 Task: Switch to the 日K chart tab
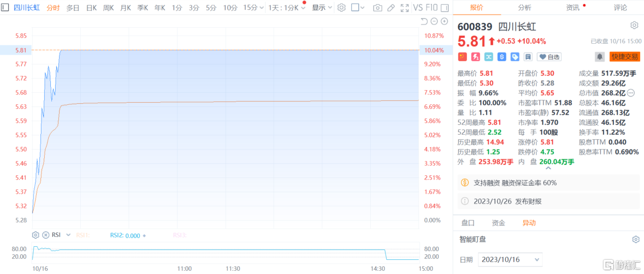coord(91,8)
